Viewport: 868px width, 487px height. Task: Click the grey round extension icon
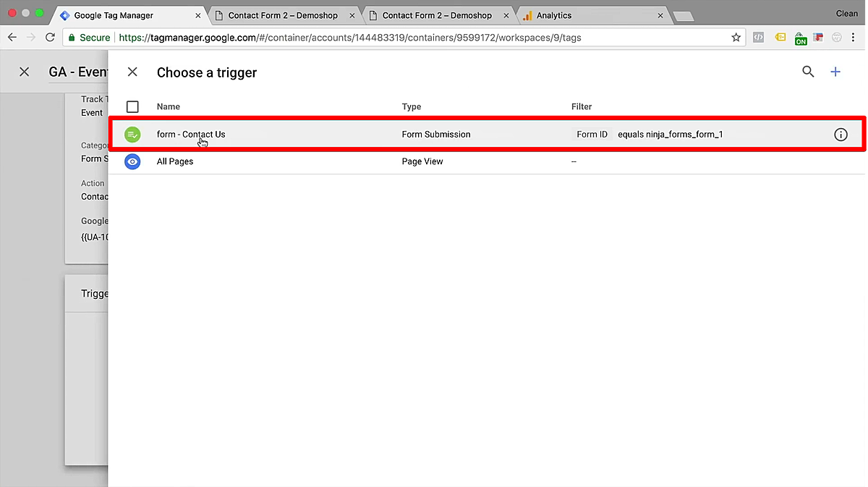pos(837,38)
